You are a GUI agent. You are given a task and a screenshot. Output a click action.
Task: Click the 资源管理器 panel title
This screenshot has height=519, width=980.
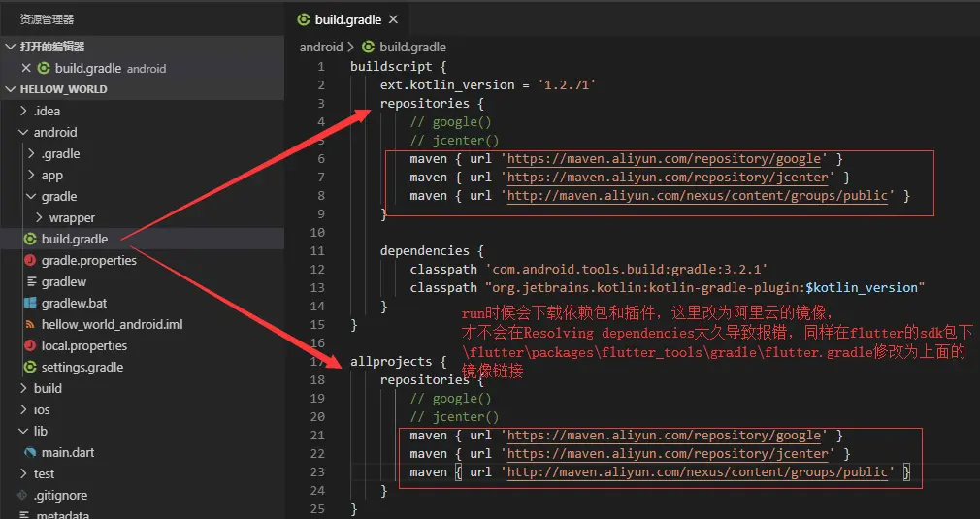(x=47, y=19)
